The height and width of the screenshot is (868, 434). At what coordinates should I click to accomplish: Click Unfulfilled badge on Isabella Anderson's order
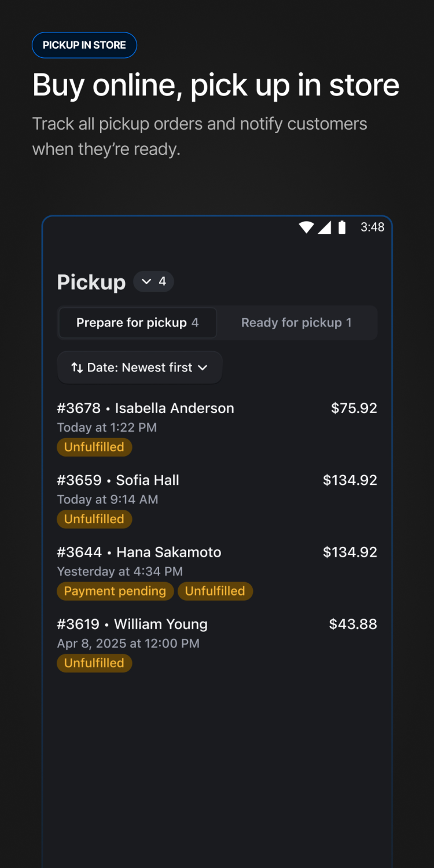94,447
